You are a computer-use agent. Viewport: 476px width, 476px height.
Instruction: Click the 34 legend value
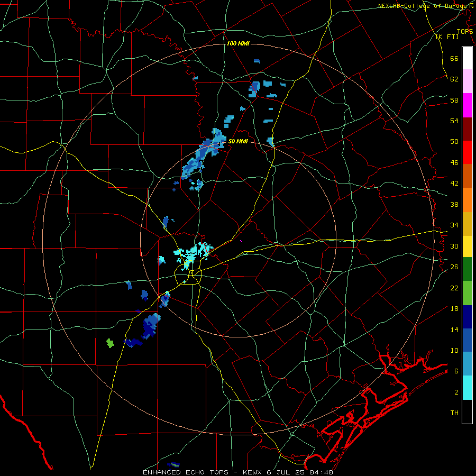pyautogui.click(x=454, y=225)
